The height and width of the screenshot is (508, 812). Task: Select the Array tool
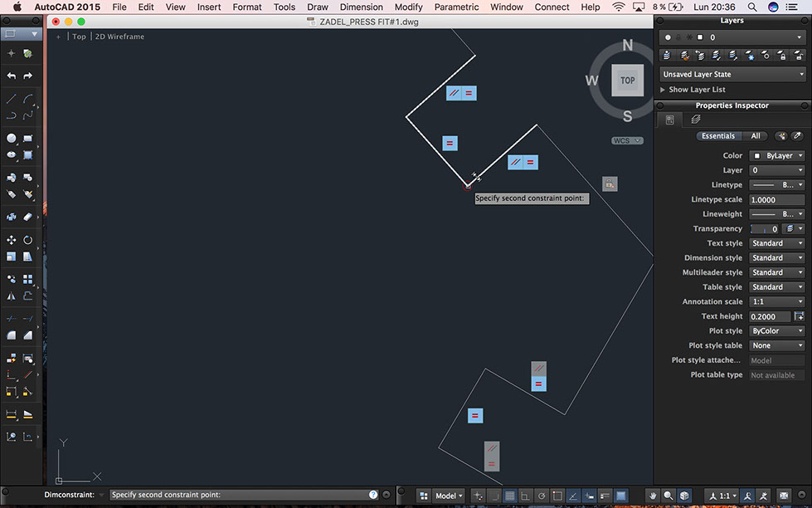(28, 280)
